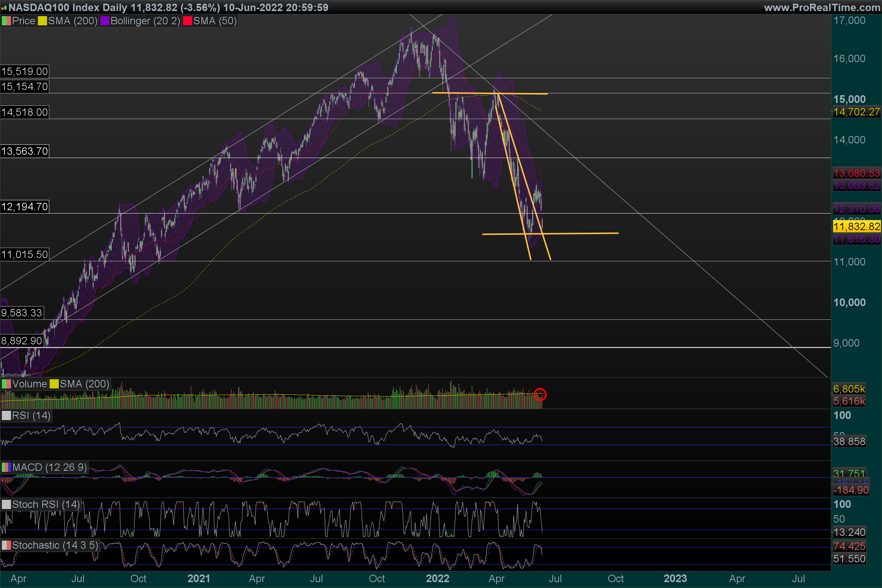Image resolution: width=882 pixels, height=588 pixels.
Task: Click the Volume panel legend icon
Action: click(6, 384)
